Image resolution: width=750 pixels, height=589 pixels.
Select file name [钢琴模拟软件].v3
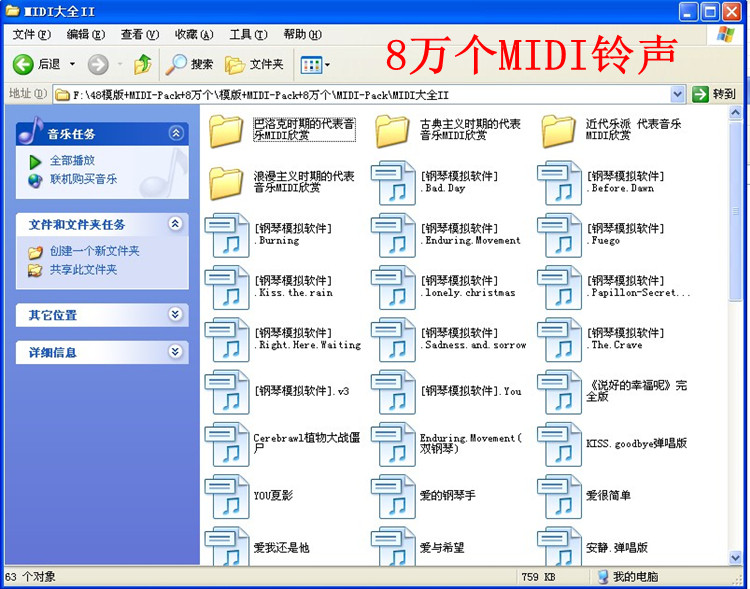pos(301,391)
